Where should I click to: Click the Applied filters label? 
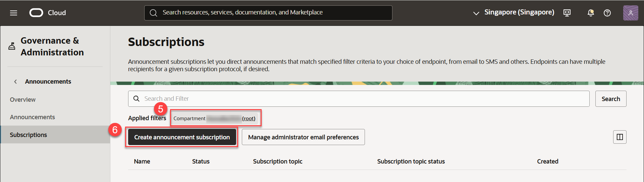click(x=147, y=118)
